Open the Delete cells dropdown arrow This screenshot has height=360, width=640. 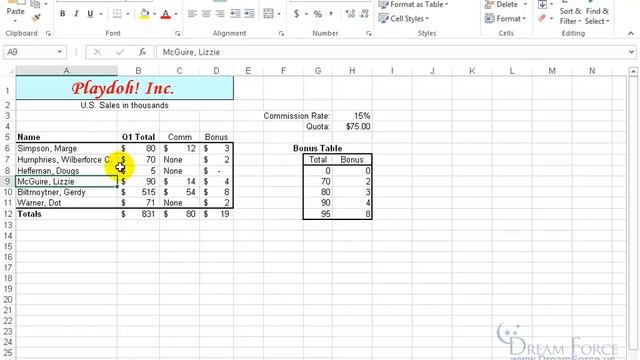(x=525, y=4)
